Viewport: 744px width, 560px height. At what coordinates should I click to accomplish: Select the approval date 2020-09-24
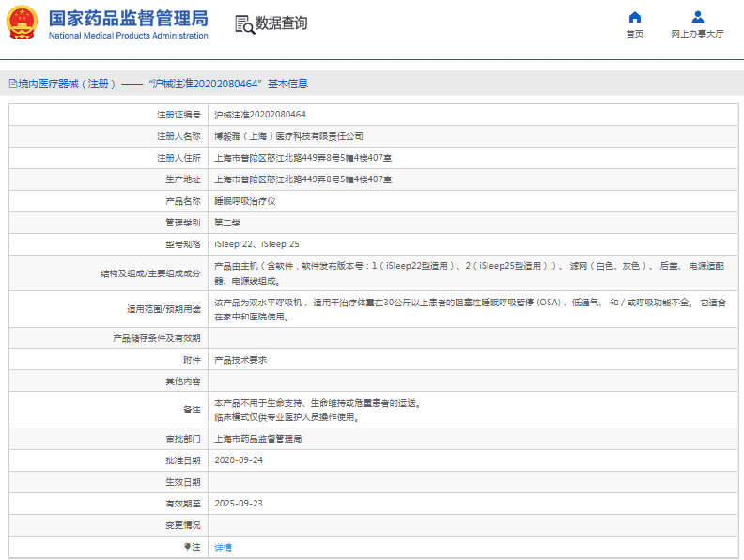tap(239, 460)
